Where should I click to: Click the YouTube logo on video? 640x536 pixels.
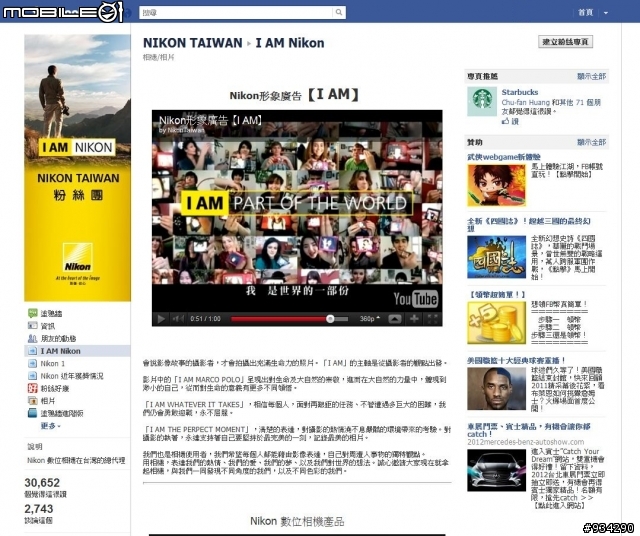416,299
